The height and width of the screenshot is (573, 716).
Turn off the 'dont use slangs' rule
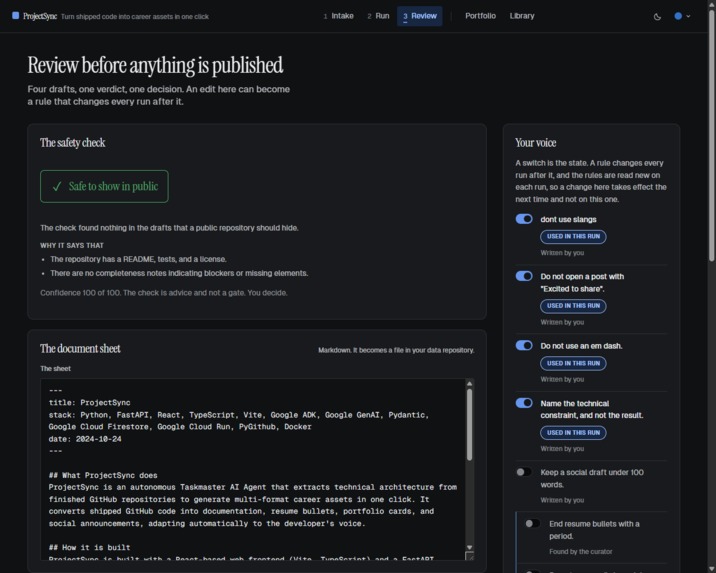(524, 219)
